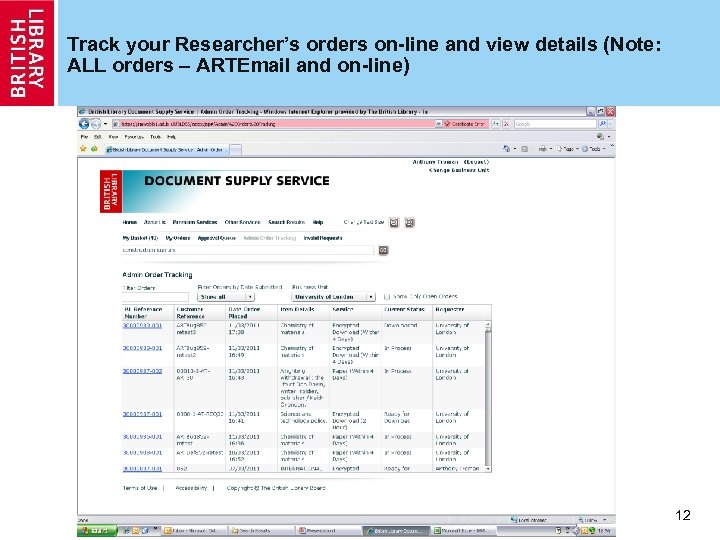
Task: Open the zoom level dropdown in status bar
Action: click(x=604, y=520)
